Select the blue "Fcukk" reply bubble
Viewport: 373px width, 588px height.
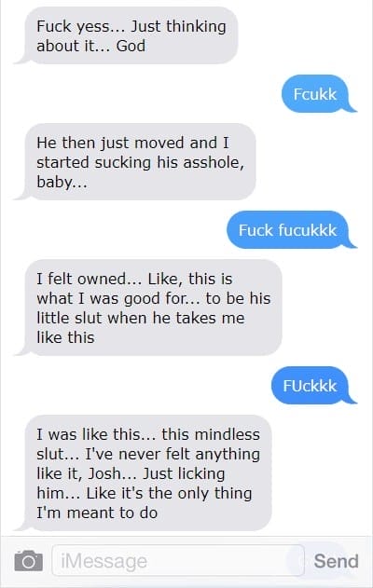[x=319, y=94]
